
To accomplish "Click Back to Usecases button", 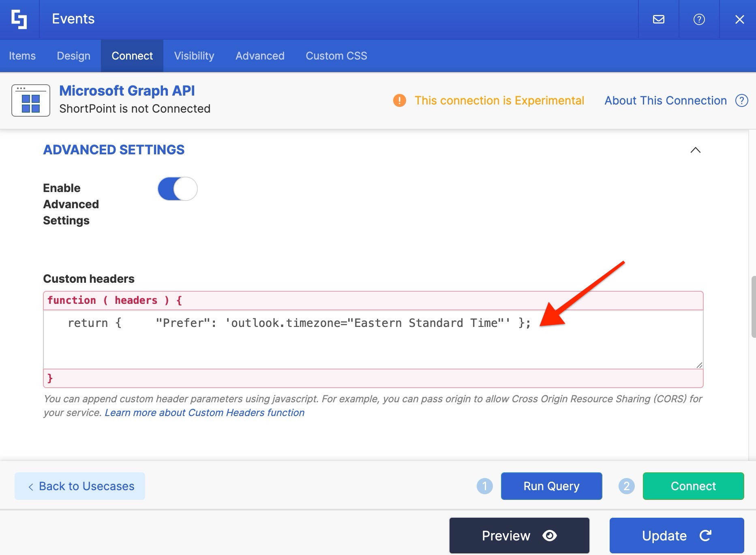I will [x=80, y=486].
